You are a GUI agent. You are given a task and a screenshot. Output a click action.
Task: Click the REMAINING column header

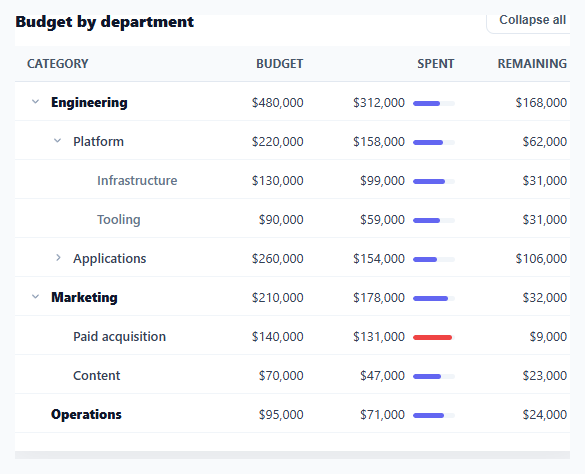532,64
